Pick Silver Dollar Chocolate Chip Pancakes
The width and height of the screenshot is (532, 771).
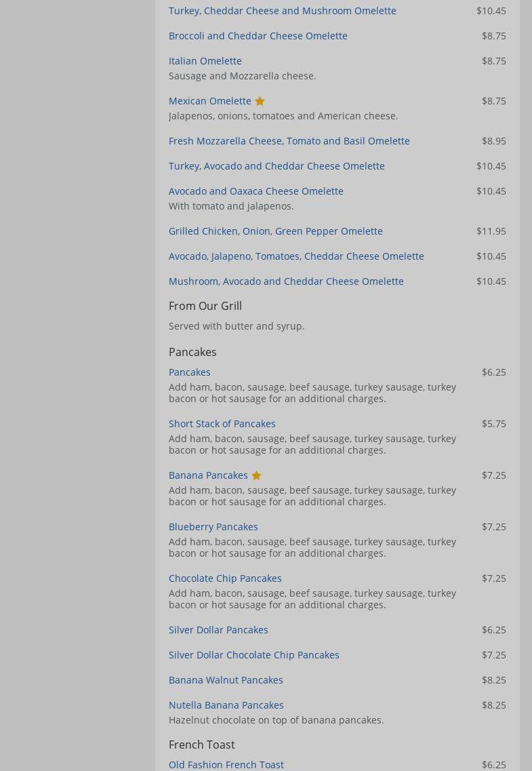tap(253, 655)
